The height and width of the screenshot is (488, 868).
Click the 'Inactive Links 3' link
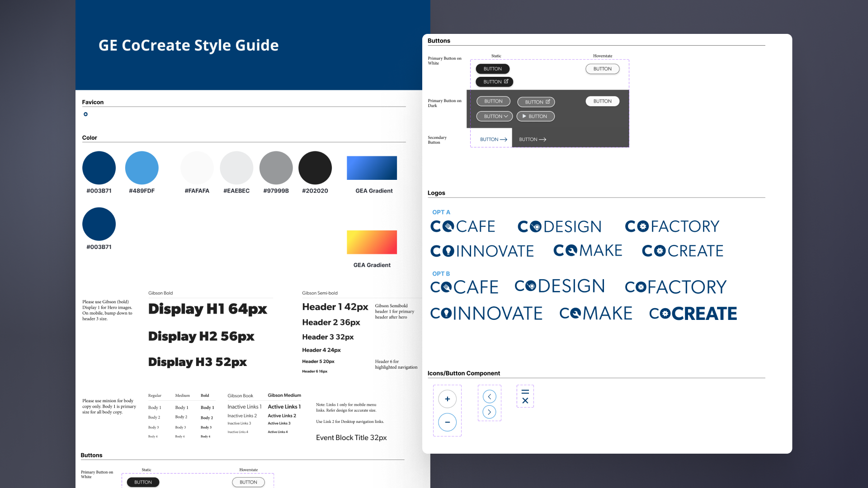[239, 423]
